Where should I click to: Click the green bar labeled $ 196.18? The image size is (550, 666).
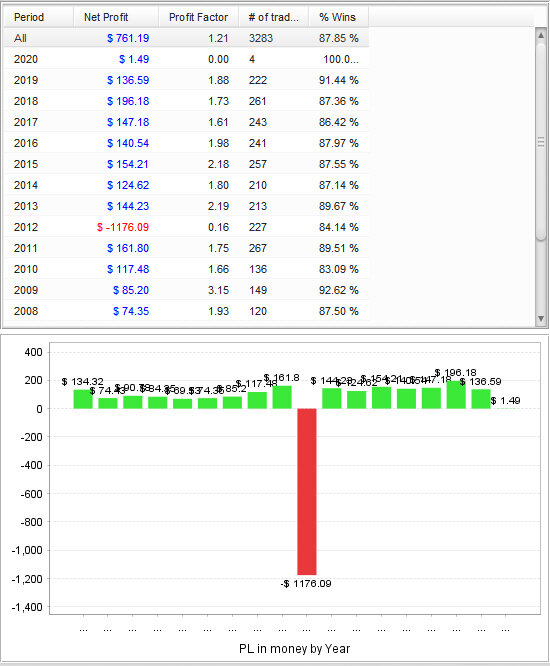[x=456, y=395]
